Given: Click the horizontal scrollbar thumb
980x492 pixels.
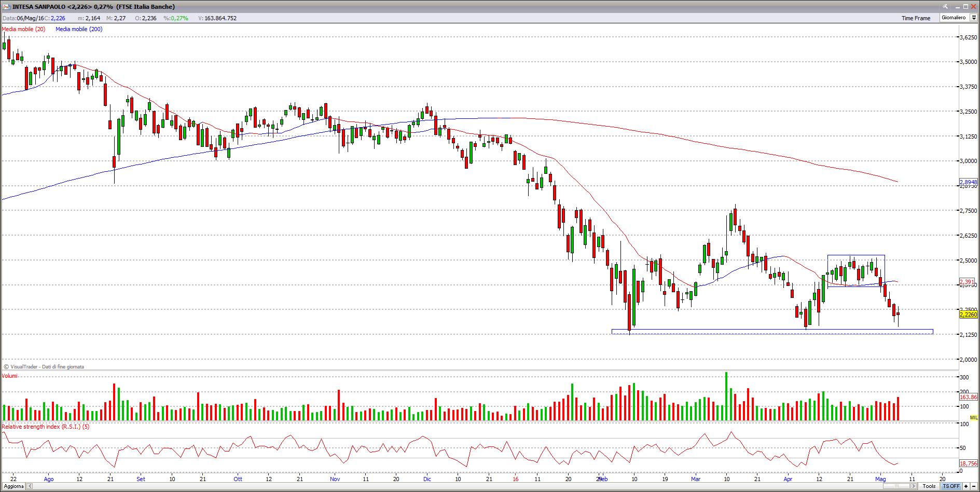Looking at the screenshot, I should click(896, 486).
